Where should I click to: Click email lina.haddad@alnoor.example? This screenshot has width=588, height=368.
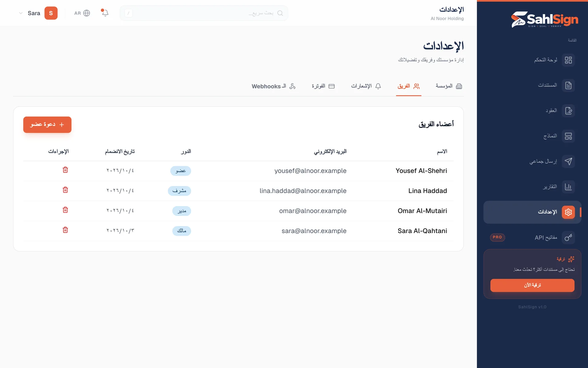[x=303, y=191]
